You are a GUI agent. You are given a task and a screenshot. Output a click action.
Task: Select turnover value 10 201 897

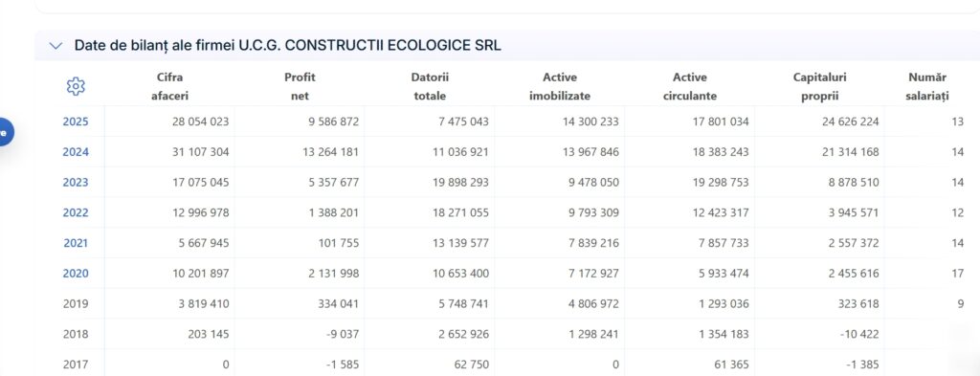[x=201, y=273]
